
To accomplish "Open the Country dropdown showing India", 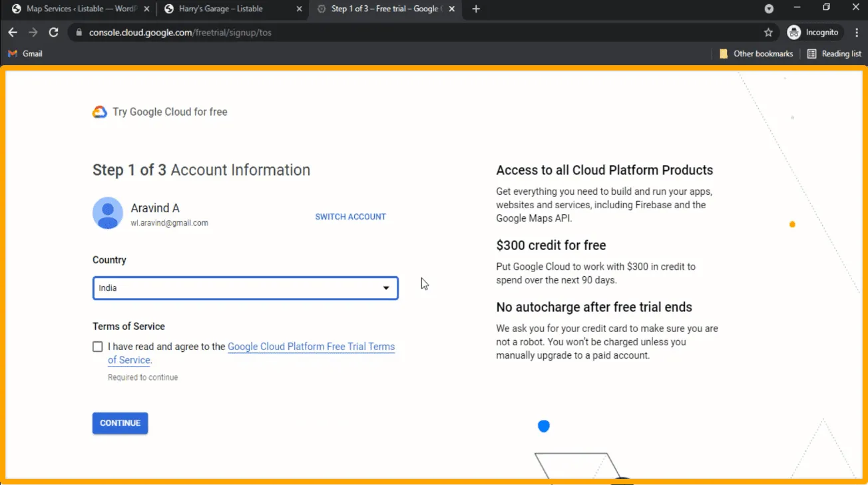I will 245,288.
